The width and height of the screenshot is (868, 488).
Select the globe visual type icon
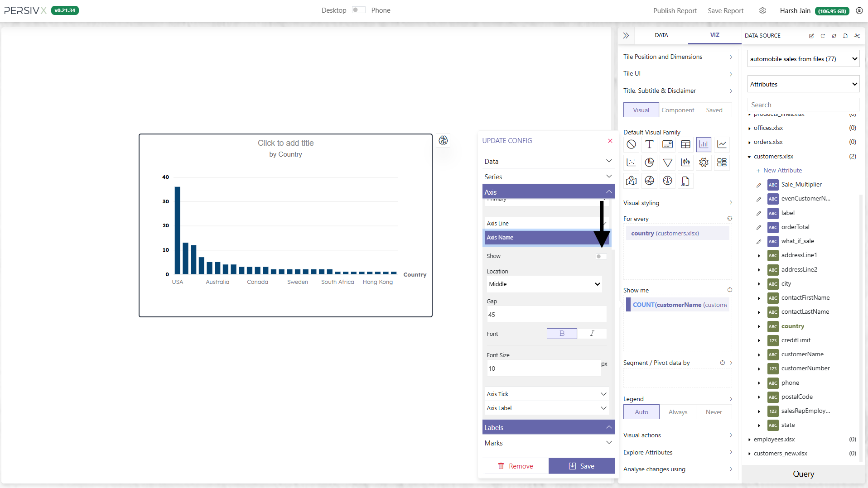click(x=649, y=181)
